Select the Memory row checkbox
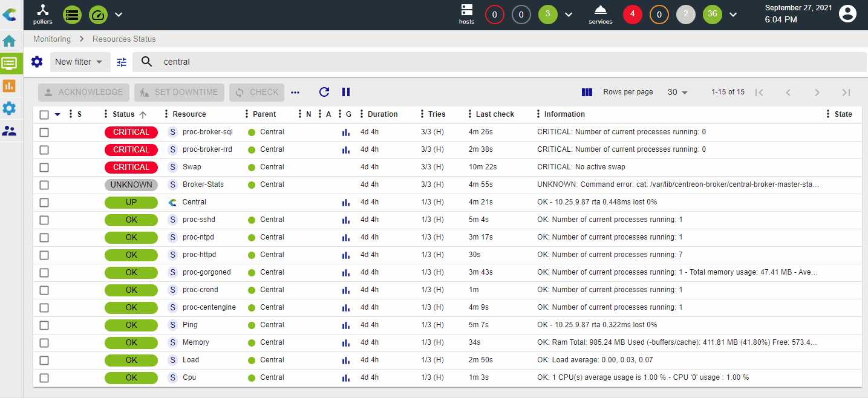868x398 pixels. [x=44, y=343]
